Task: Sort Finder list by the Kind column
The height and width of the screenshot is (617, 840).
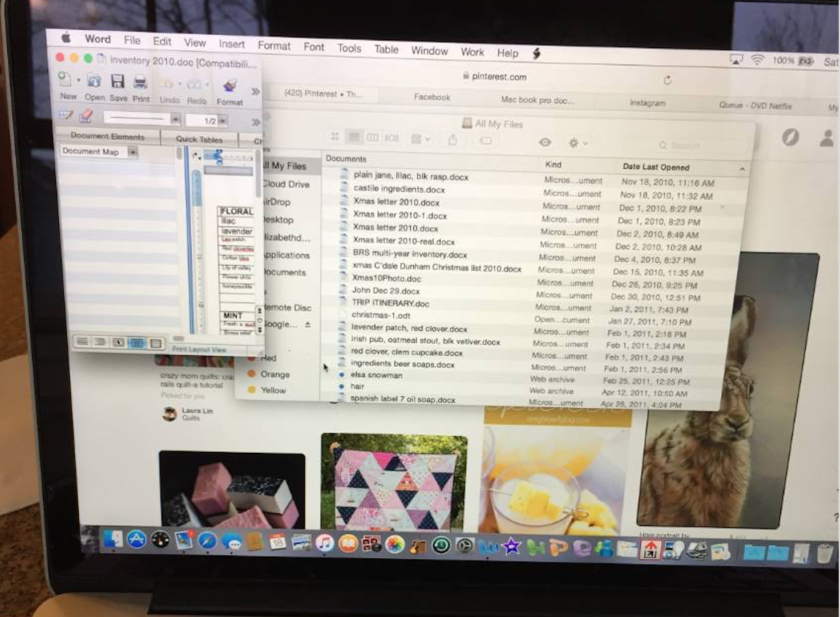Action: (554, 164)
